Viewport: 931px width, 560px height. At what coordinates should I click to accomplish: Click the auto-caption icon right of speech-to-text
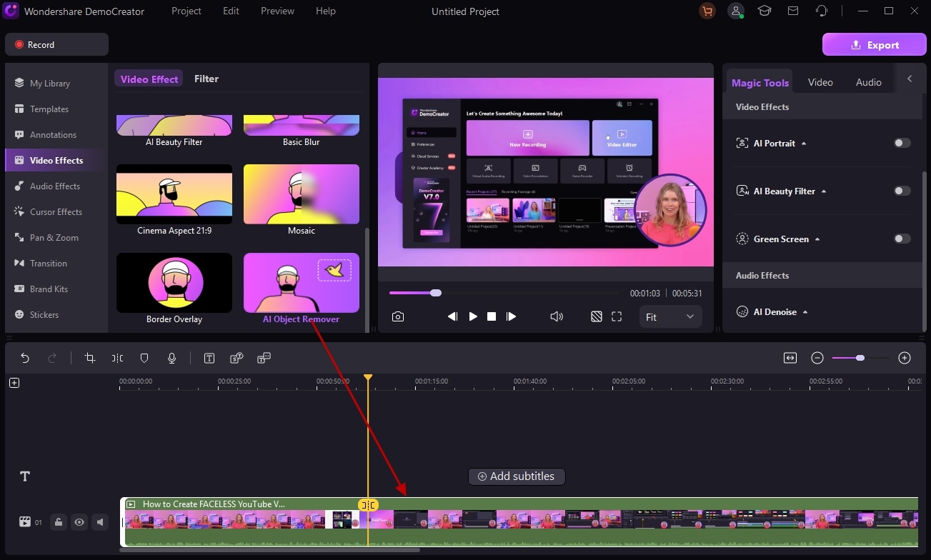click(264, 358)
